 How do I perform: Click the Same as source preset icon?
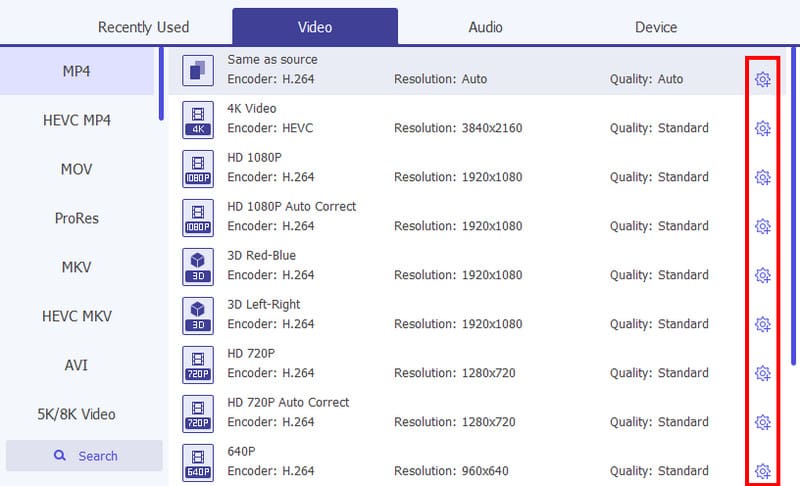click(x=198, y=70)
